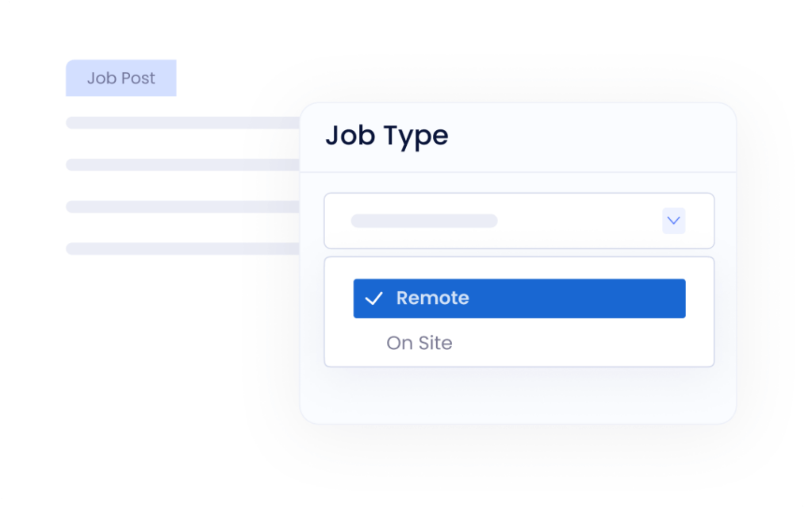Click the Job Type card's blank bottom area

pos(519,395)
